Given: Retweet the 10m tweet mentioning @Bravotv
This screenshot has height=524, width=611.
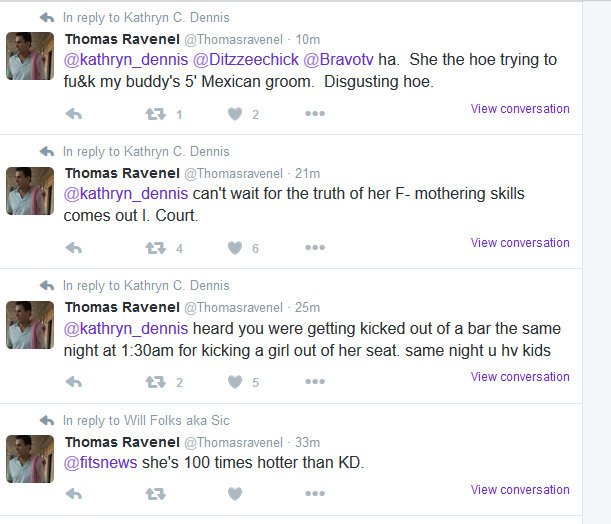Looking at the screenshot, I should [155, 114].
